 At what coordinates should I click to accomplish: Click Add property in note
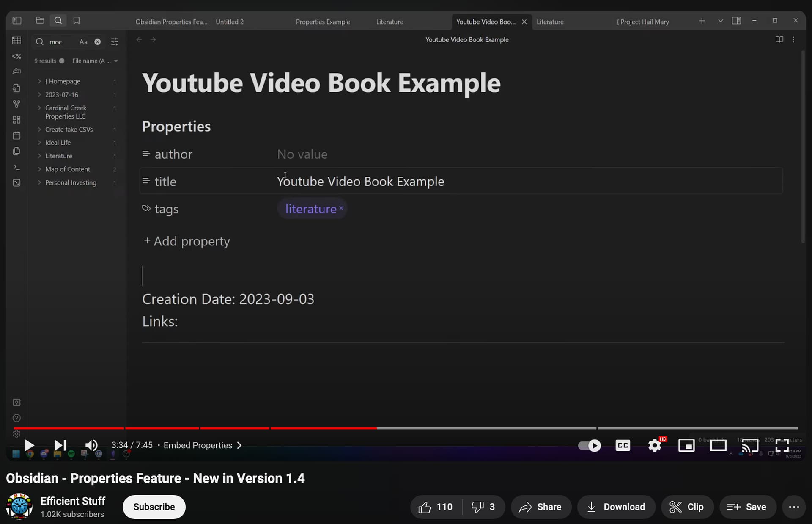click(187, 241)
